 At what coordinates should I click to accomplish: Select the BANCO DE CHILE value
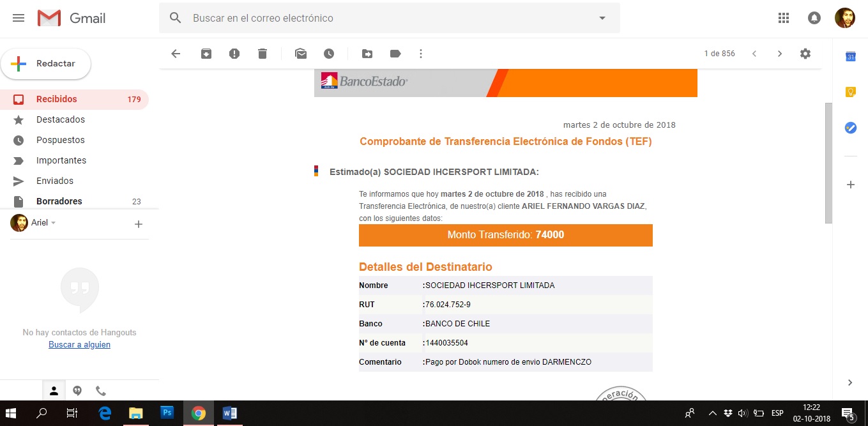click(457, 324)
